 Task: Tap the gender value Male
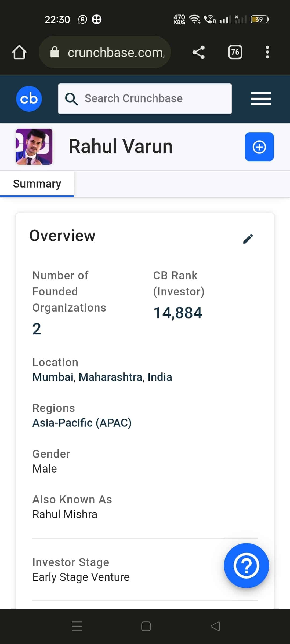[45, 469]
